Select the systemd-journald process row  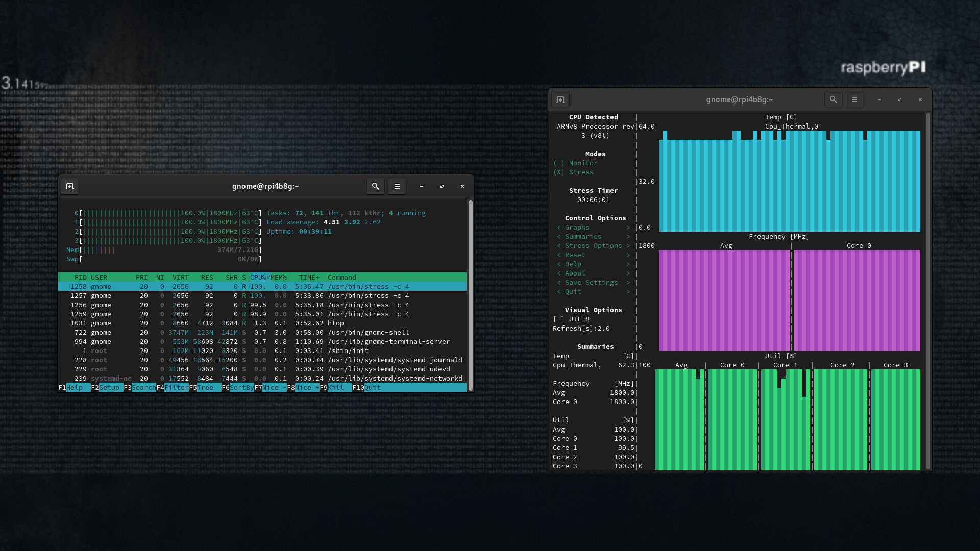pos(262,360)
